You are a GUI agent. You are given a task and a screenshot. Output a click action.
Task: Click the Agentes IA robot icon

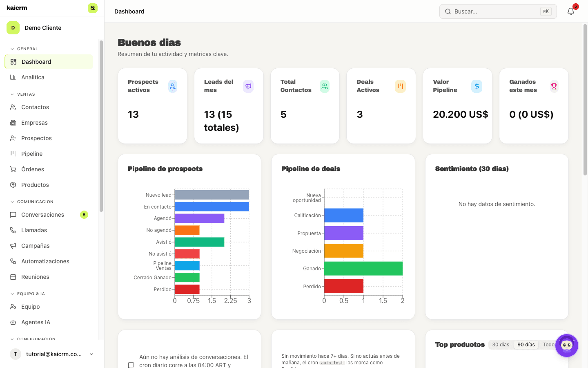[13, 322]
